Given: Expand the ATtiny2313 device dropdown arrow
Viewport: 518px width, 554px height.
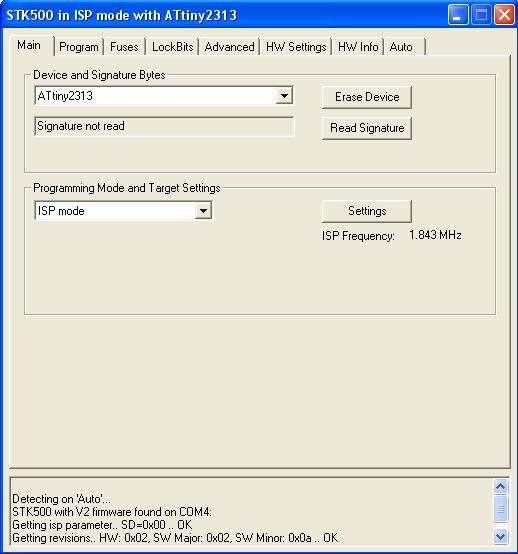Looking at the screenshot, I should point(284,96).
